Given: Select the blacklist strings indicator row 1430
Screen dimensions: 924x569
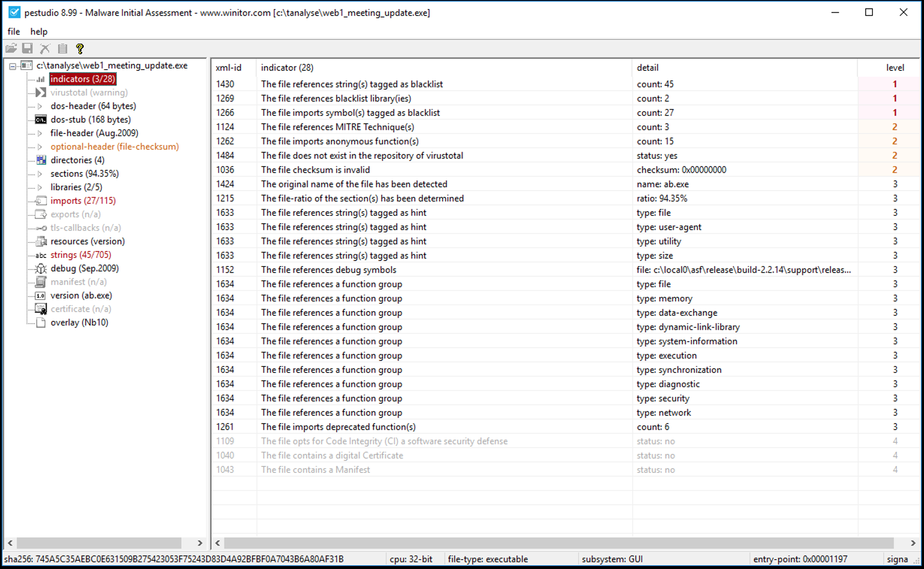Looking at the screenshot, I should tap(352, 84).
